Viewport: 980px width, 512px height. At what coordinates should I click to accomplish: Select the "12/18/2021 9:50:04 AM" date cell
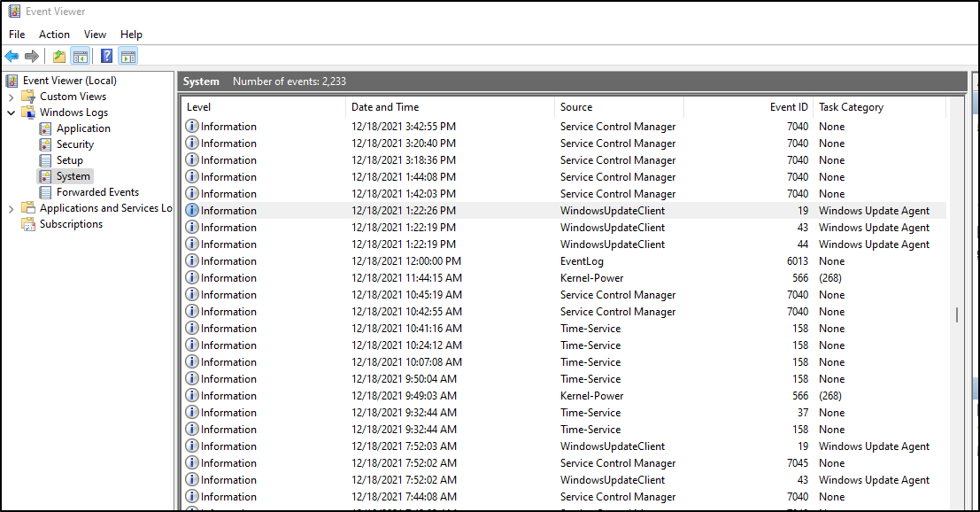click(x=405, y=379)
